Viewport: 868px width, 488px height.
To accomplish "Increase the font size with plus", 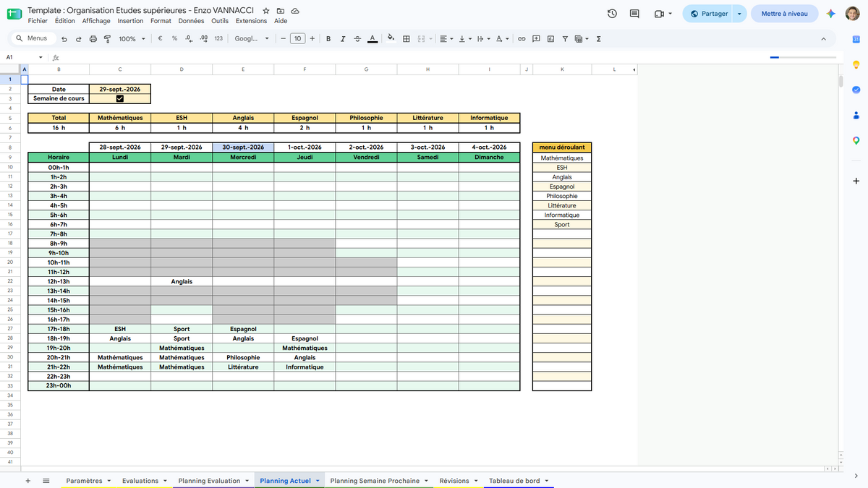I will click(x=312, y=38).
